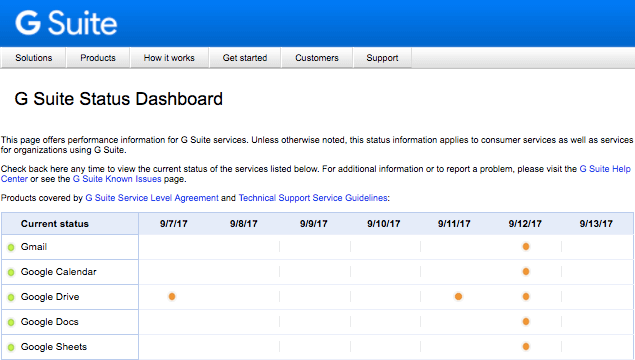This screenshot has height=360, width=635.
Task: Click the Google Sheets row label
Action: coord(54,347)
